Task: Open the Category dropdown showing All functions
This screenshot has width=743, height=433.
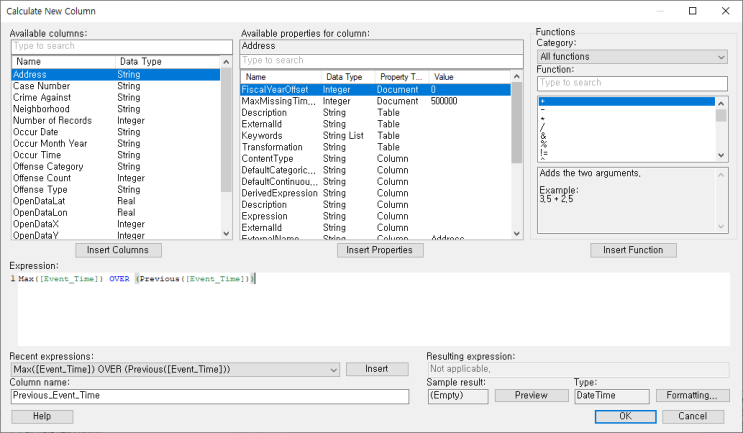Action: [631, 57]
